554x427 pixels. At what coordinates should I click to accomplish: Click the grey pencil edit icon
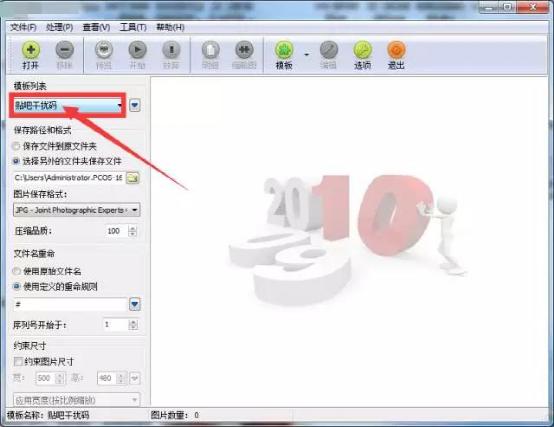tap(329, 49)
